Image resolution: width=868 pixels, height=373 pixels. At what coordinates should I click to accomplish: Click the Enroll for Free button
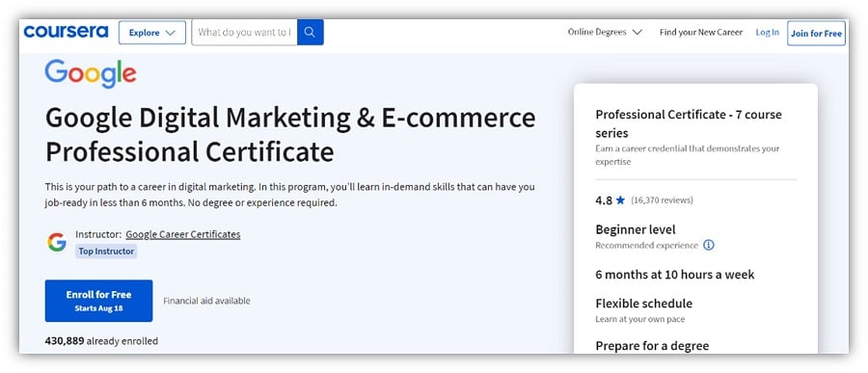click(x=98, y=301)
